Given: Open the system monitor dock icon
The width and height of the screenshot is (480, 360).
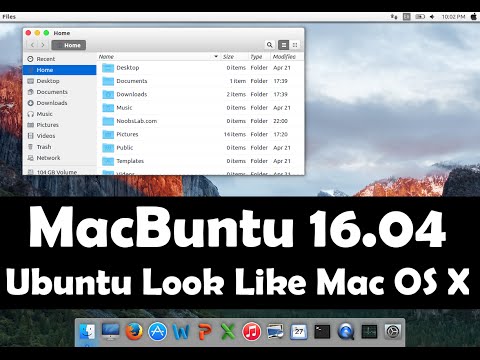Looking at the screenshot, I should click(369, 332).
